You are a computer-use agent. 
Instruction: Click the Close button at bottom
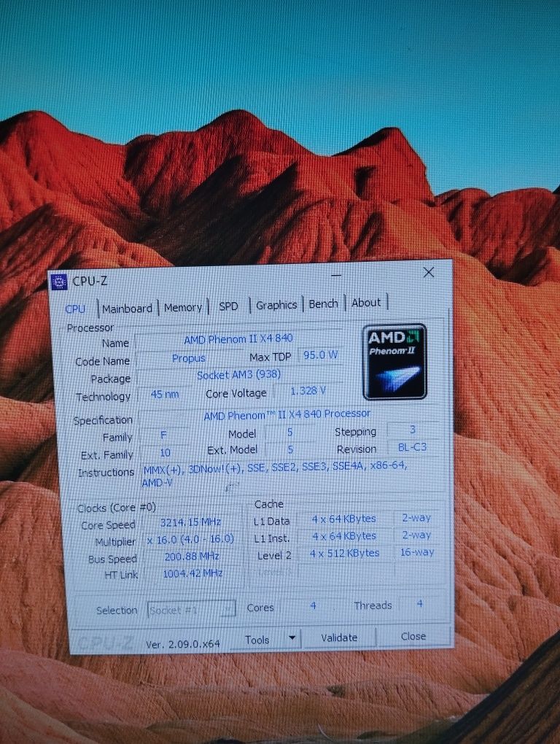click(413, 636)
